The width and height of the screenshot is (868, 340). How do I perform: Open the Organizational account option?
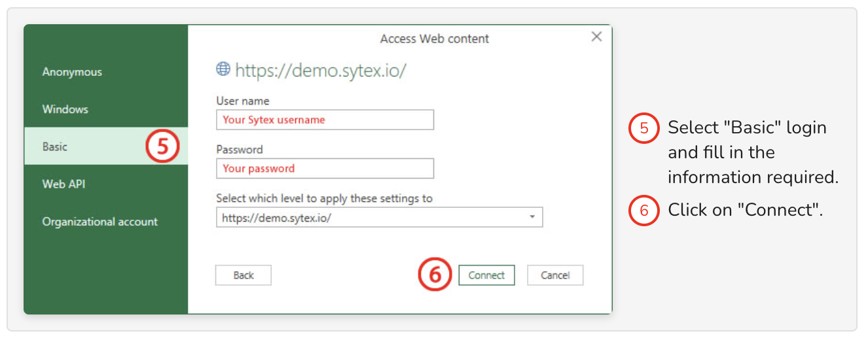(99, 222)
